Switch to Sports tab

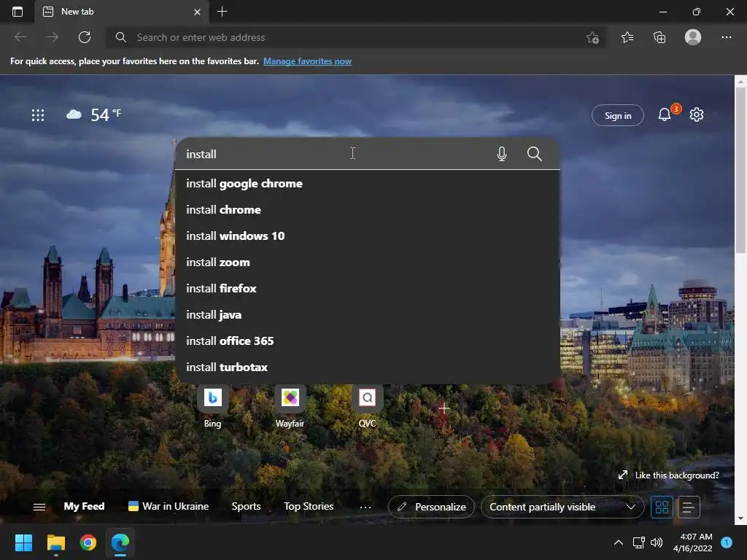[x=247, y=507]
